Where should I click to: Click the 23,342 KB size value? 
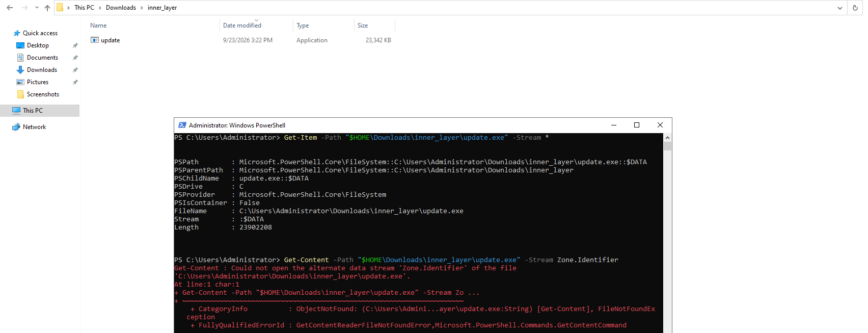tap(378, 40)
